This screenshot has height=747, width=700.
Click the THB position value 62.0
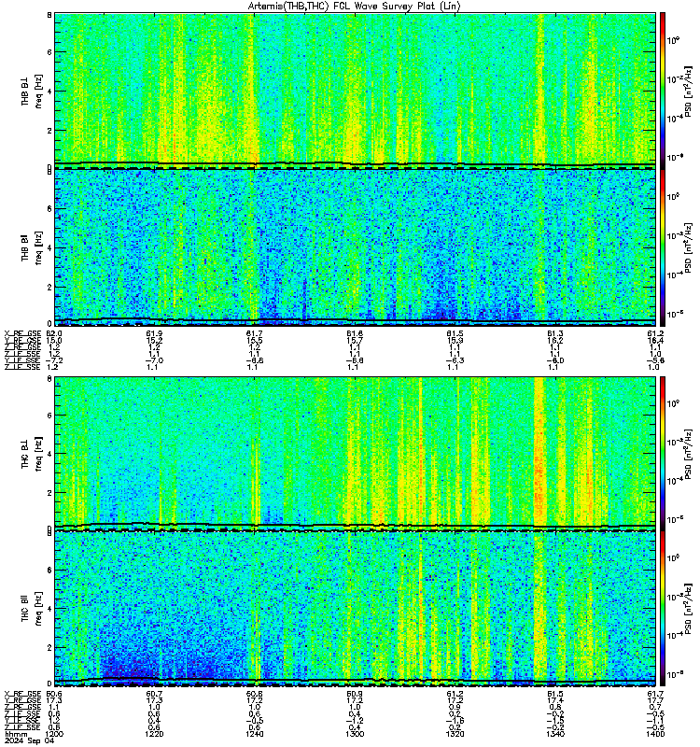[x=54, y=333]
